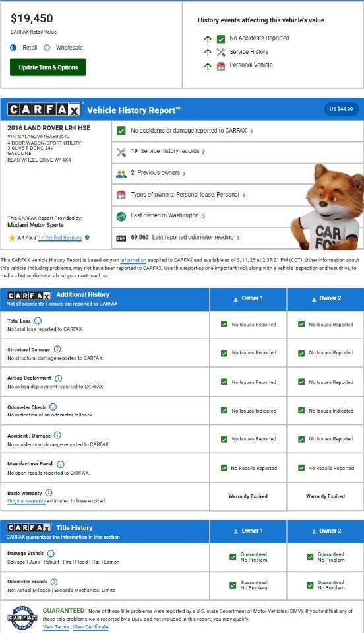Click the info icon beside Odometer Check
Image resolution: width=364 pixels, height=633 pixels.
(53, 407)
